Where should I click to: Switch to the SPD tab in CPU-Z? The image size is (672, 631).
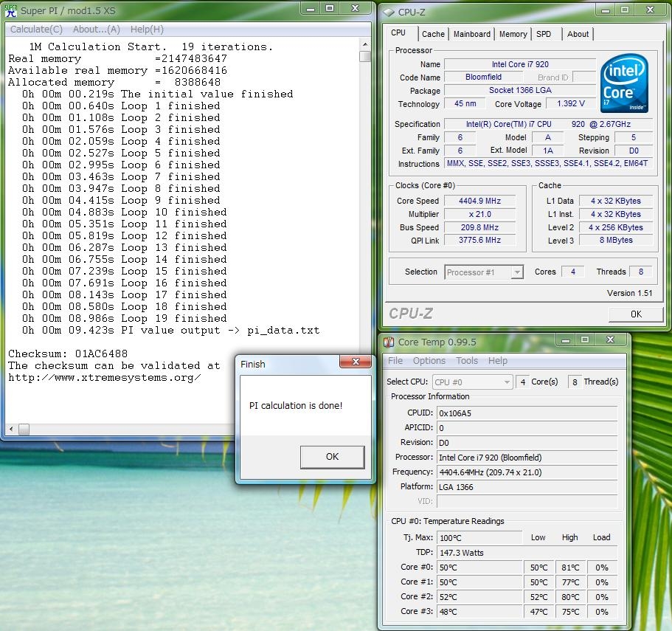tap(544, 34)
